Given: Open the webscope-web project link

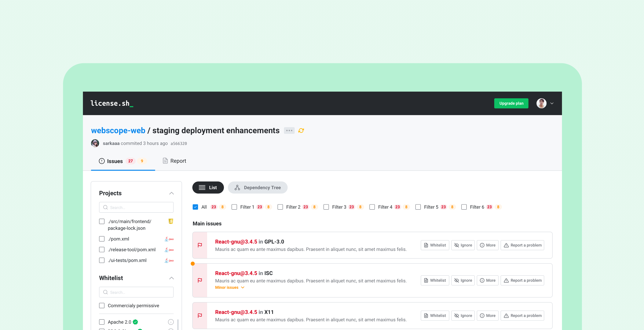Looking at the screenshot, I should pos(118,130).
